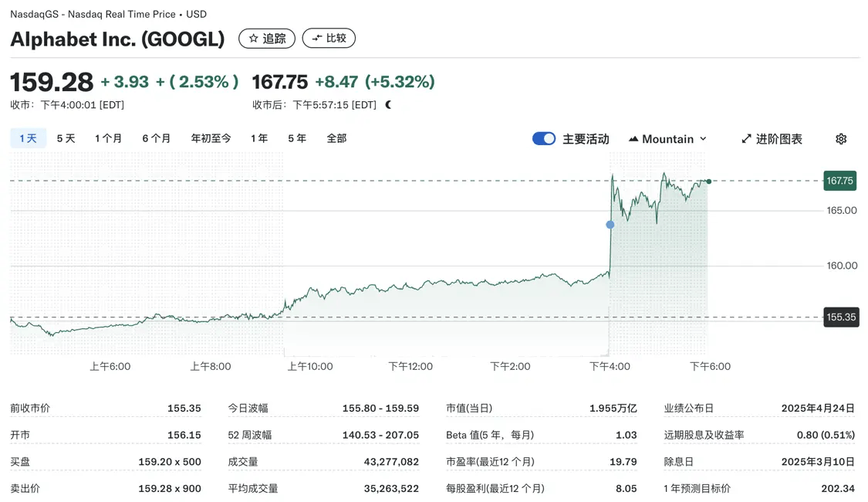
Task: Click the 165.00 price axis label
Action: pos(842,211)
